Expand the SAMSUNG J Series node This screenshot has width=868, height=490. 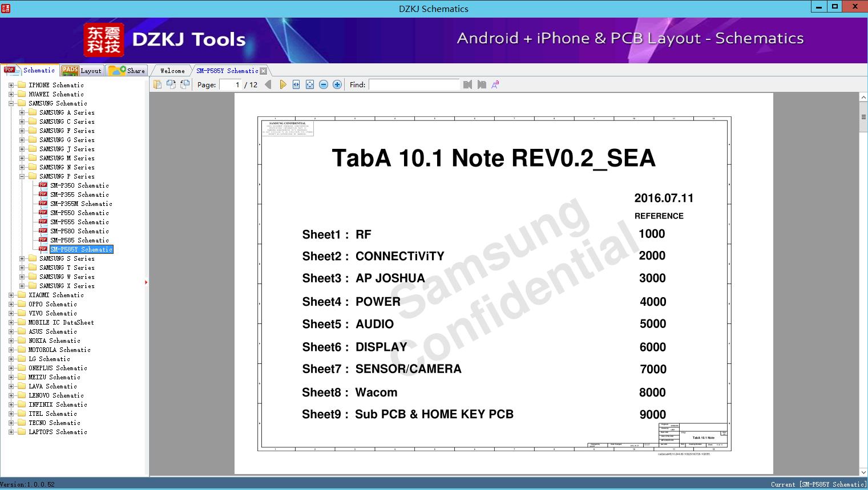click(22, 149)
